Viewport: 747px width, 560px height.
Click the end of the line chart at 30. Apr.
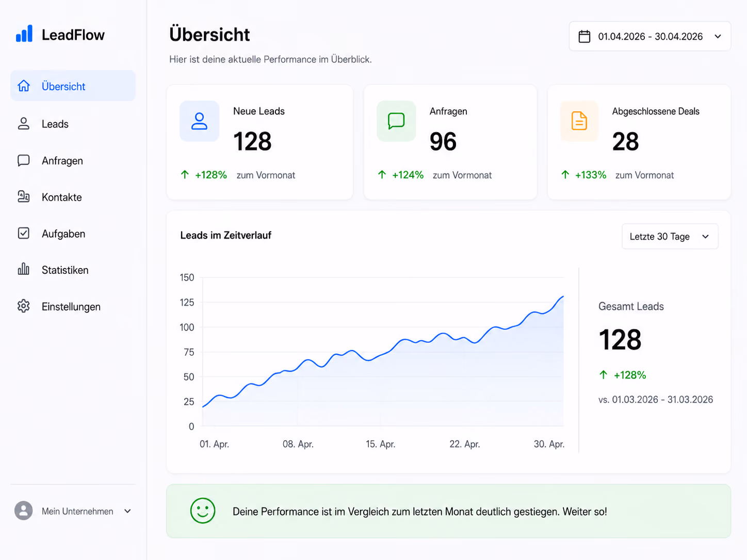563,297
